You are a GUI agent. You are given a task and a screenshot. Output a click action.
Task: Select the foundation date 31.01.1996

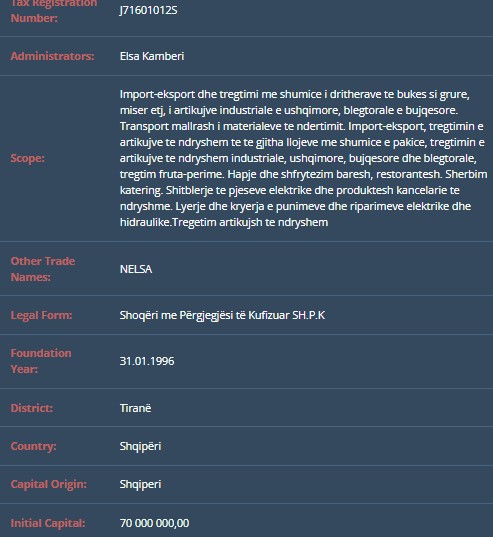147,361
